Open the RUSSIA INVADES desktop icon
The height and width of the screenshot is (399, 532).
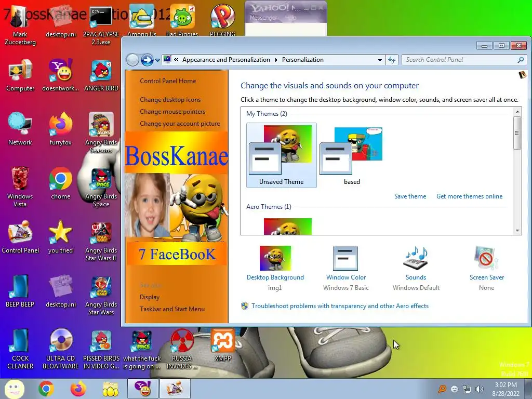182,349
